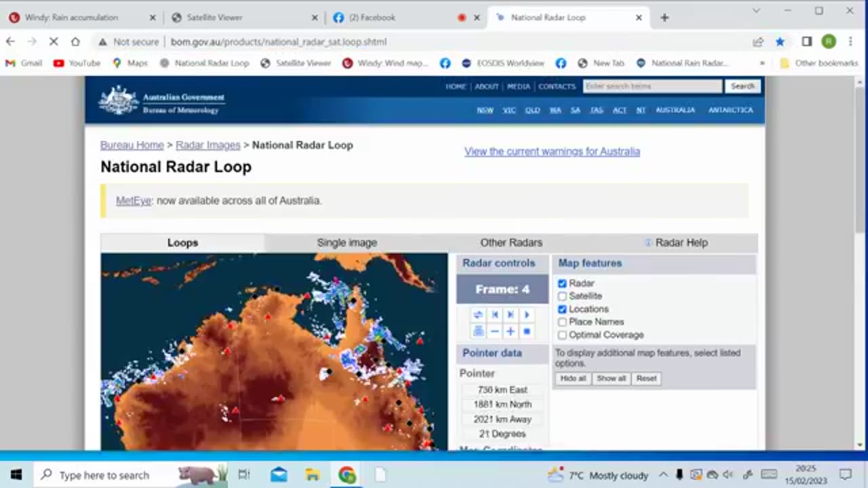Screen dimensions: 868x488
Task: Decrease radar loop speed with minus icon
Action: pos(495,331)
